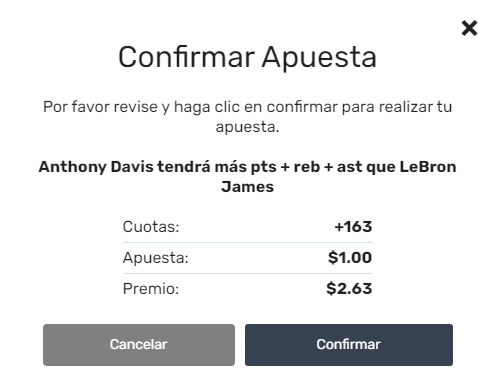Click the Premio label

(x=151, y=289)
